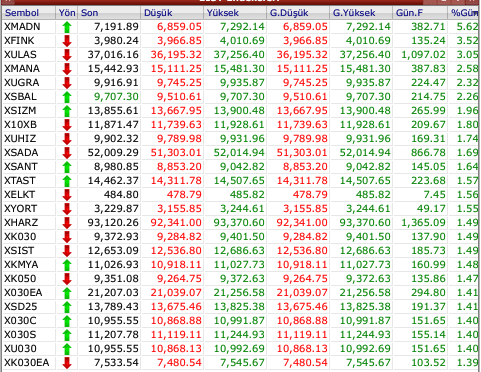Sort by the G.Düşük column header
Viewport: 481px width, 372px height.
tap(298, 13)
